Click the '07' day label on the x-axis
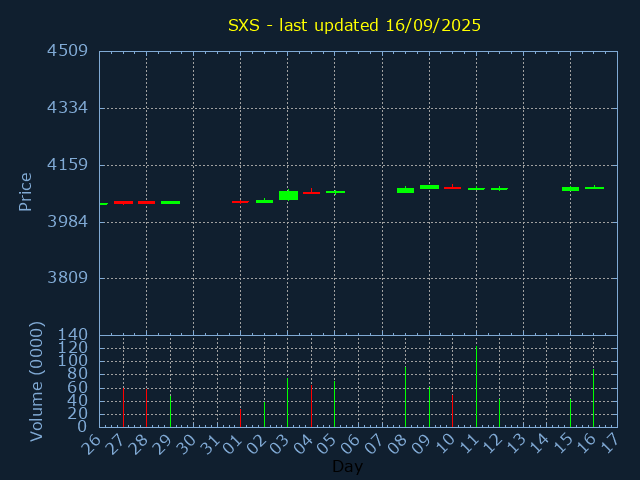The height and width of the screenshot is (480, 640). click(x=373, y=444)
